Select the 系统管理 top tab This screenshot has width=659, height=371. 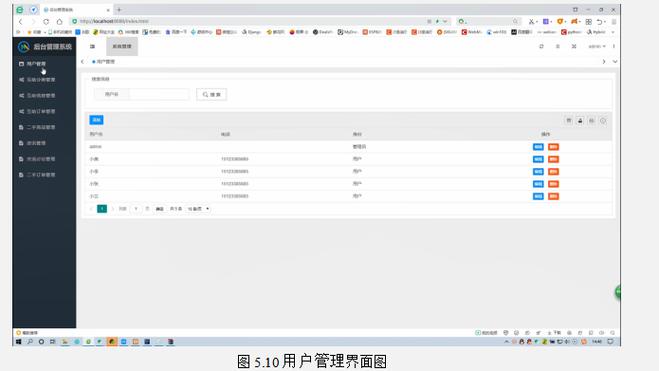[122, 47]
